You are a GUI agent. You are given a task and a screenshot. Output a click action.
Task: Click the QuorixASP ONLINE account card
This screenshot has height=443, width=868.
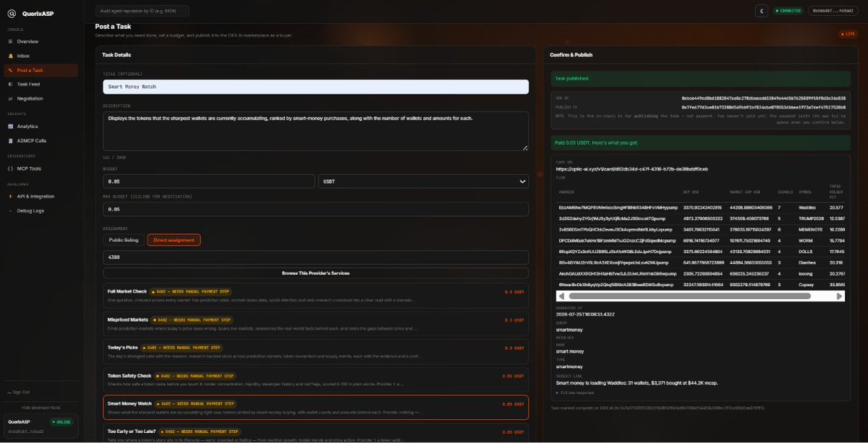tap(41, 427)
